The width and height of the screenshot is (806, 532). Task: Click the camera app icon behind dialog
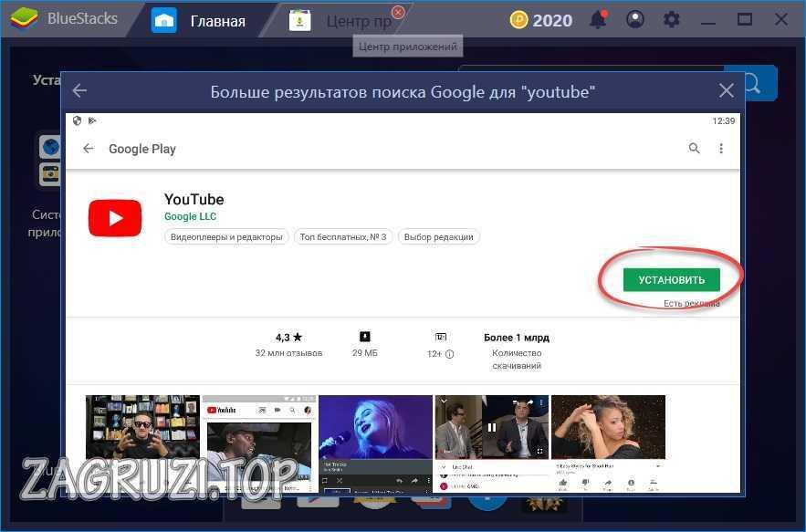(x=50, y=174)
